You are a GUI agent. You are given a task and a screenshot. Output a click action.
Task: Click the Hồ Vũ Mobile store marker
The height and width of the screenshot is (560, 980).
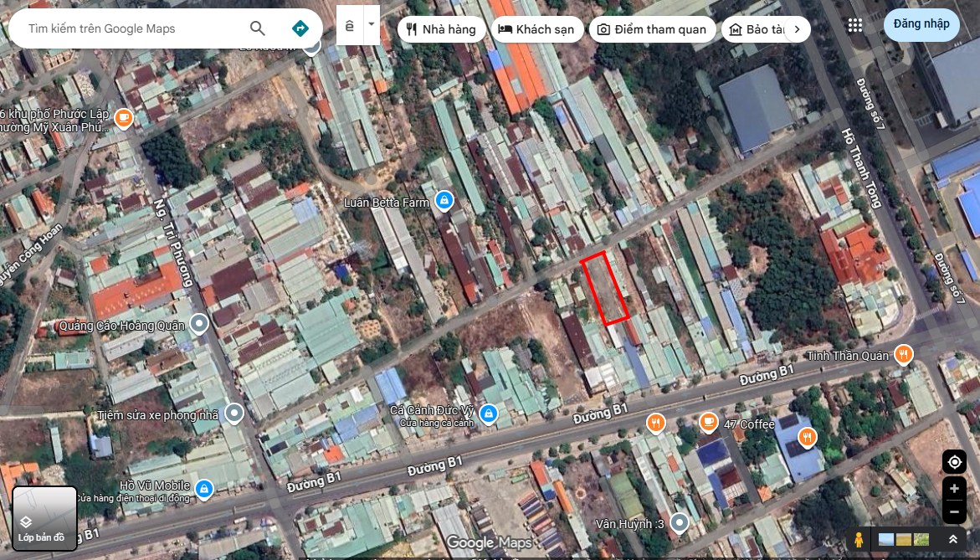click(205, 489)
